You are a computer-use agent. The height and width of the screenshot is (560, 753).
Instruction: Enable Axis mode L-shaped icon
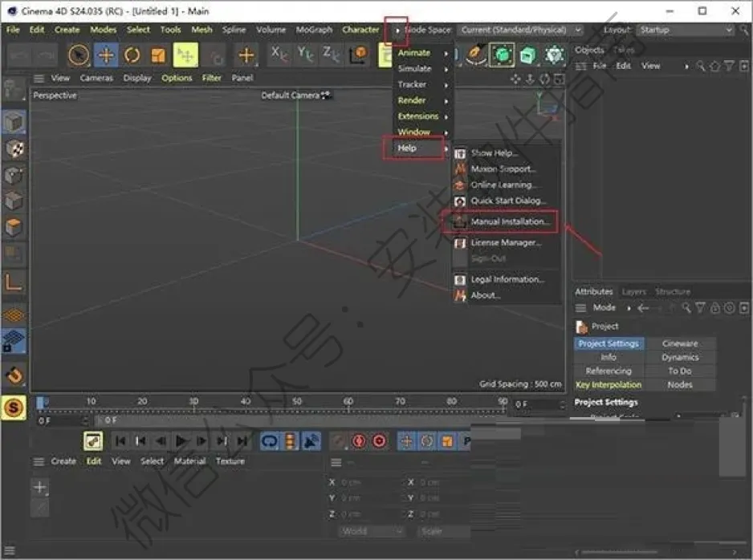(x=14, y=282)
